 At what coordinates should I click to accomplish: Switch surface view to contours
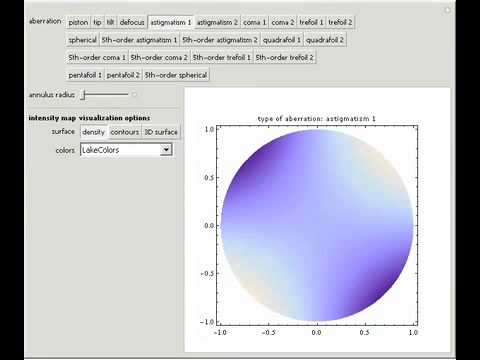(x=125, y=132)
